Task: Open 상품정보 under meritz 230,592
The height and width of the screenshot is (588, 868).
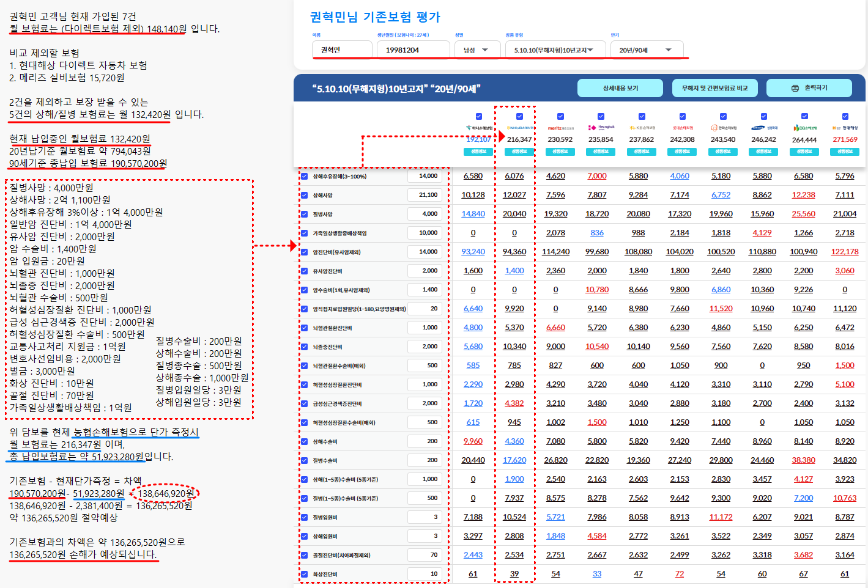Action: pyautogui.click(x=560, y=151)
